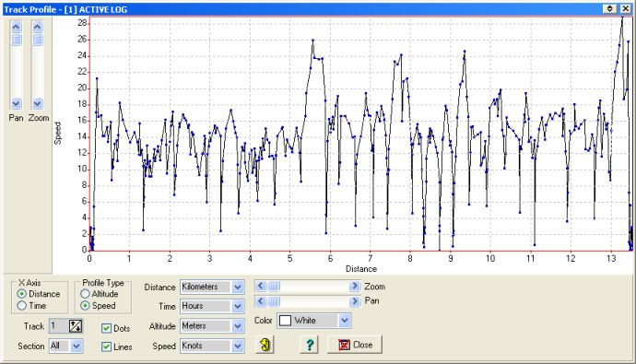Toggle the Dots checkbox

coord(106,328)
